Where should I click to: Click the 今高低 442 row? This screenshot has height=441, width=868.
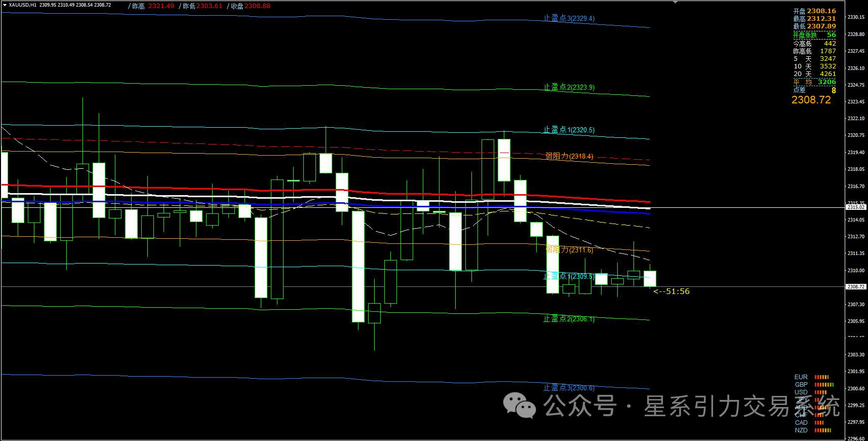point(814,43)
